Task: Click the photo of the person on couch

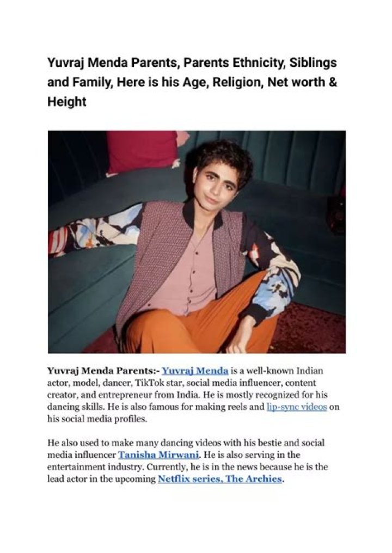Action: click(x=197, y=242)
